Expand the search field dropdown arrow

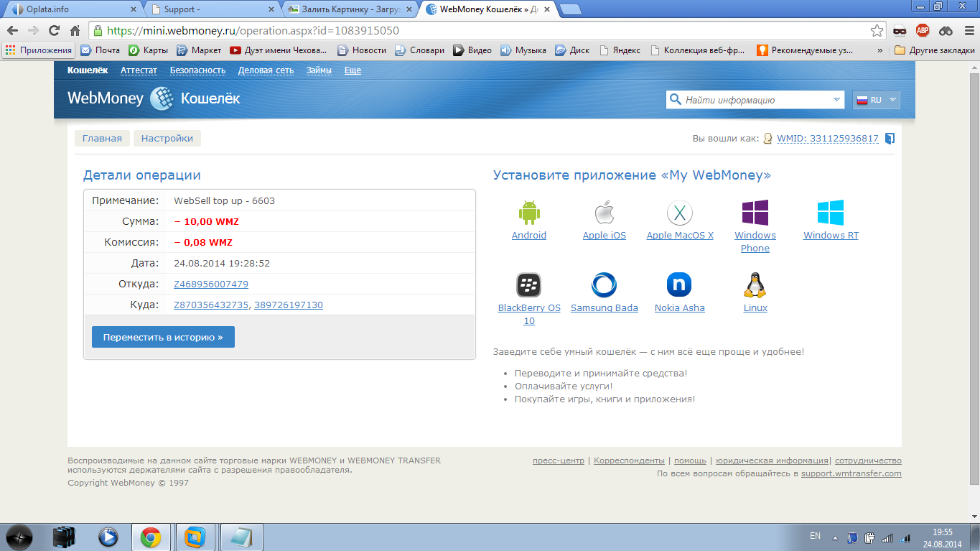point(836,100)
